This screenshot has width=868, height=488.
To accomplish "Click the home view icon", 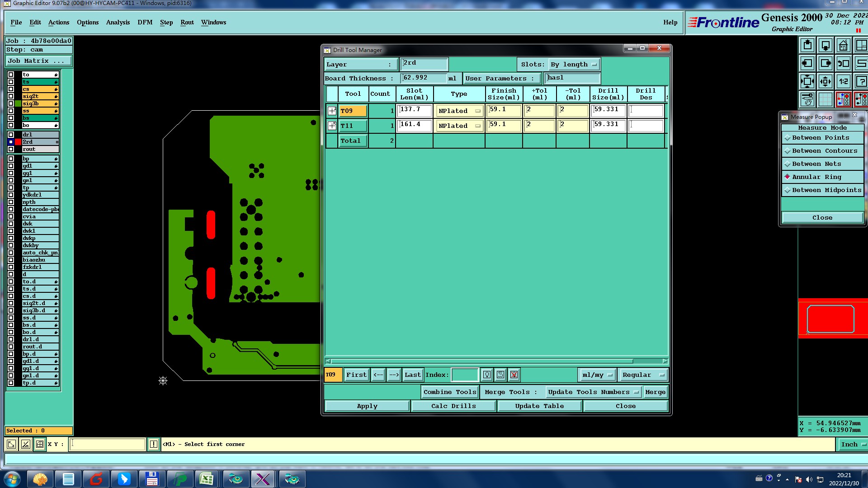I will tap(843, 46).
